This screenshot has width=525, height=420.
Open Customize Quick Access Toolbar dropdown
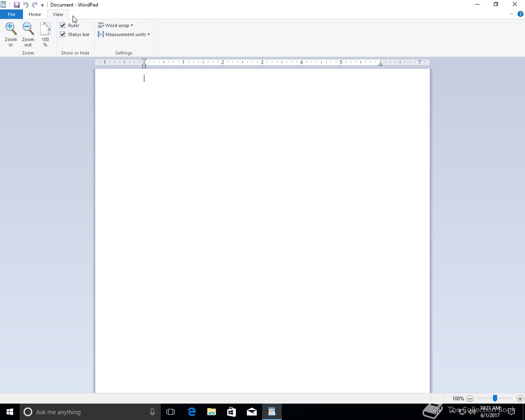(42, 5)
